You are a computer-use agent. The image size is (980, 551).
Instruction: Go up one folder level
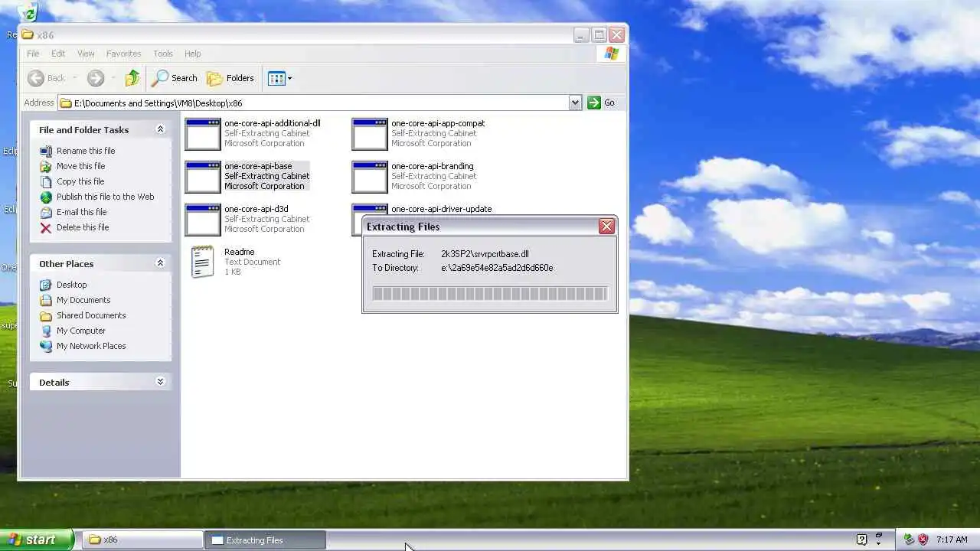(x=132, y=78)
